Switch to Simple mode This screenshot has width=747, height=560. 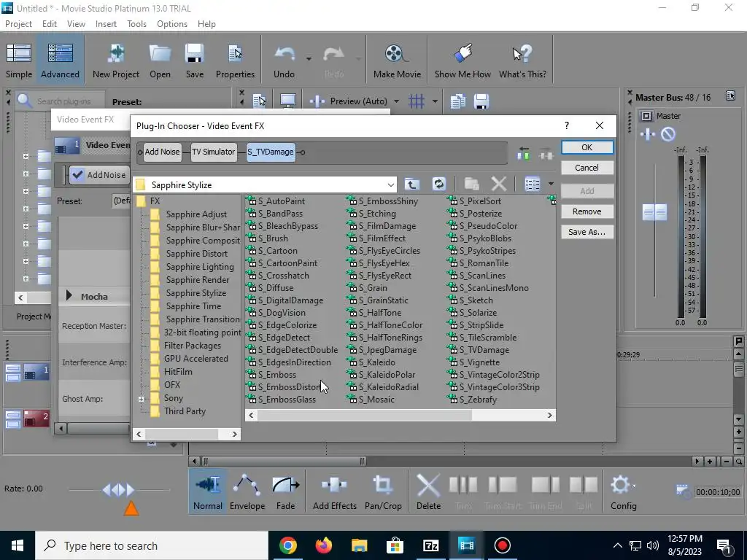18,61
